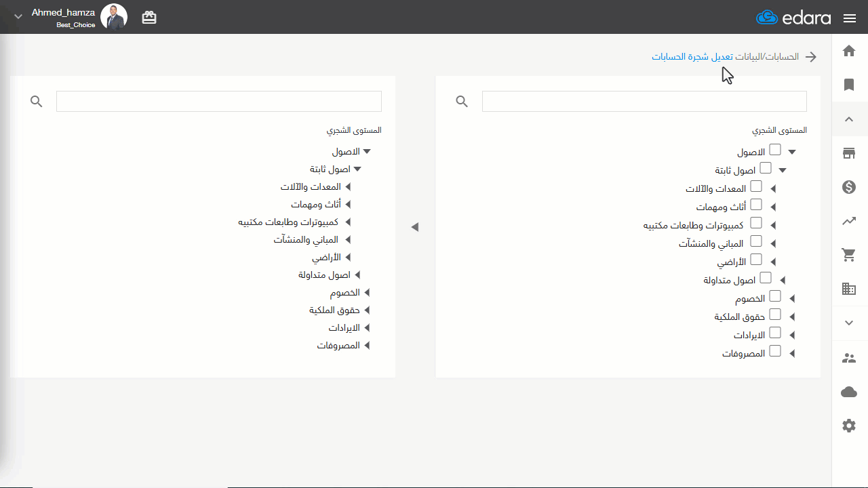Go back using the breadcrumb arrow
Screen dimensions: 868x488
811,57
